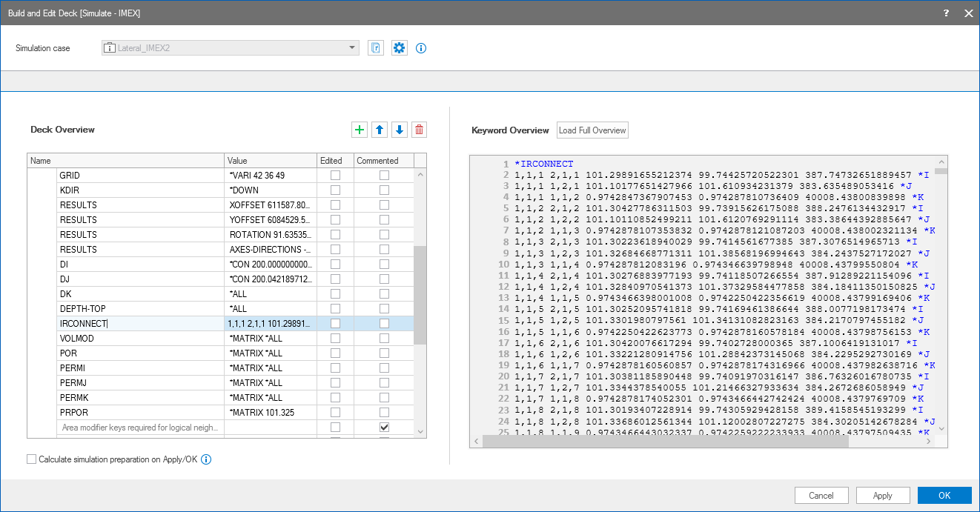The image size is (980, 512).
Task: Select the VOLMOD row in deck list
Action: coord(141,339)
